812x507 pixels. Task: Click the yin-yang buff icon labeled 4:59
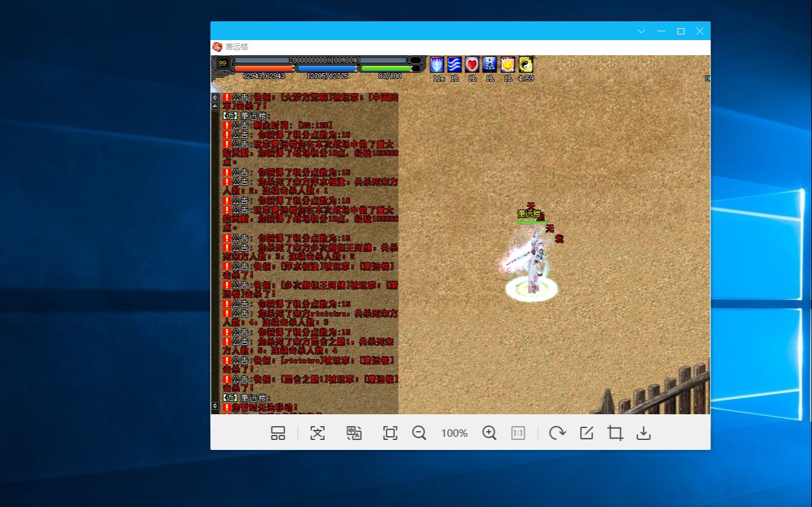tap(526, 65)
